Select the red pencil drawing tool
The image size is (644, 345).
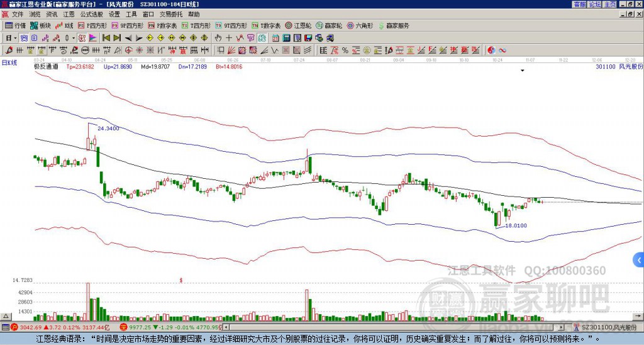[8, 50]
